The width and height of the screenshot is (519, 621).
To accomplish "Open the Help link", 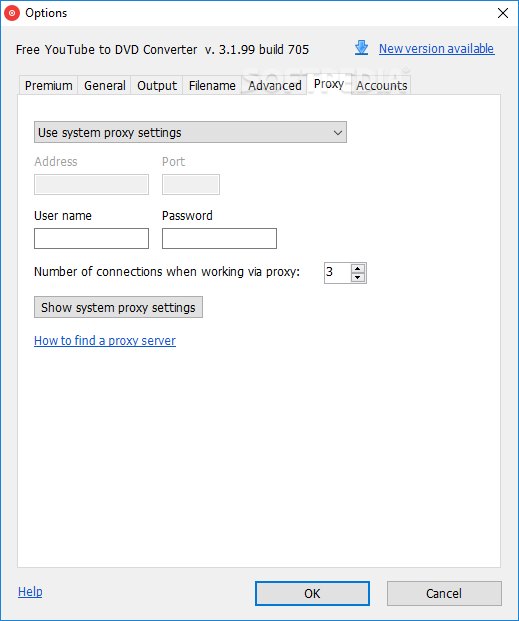I will click(30, 592).
